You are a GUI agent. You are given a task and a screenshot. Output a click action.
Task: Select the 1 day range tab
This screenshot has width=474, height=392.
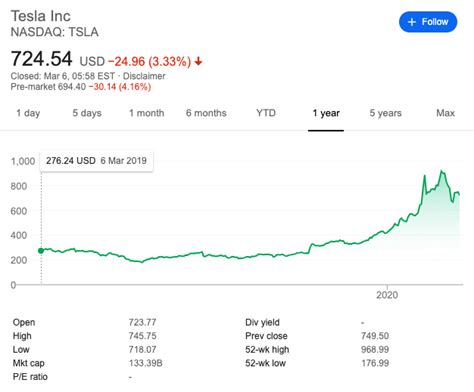[28, 113]
